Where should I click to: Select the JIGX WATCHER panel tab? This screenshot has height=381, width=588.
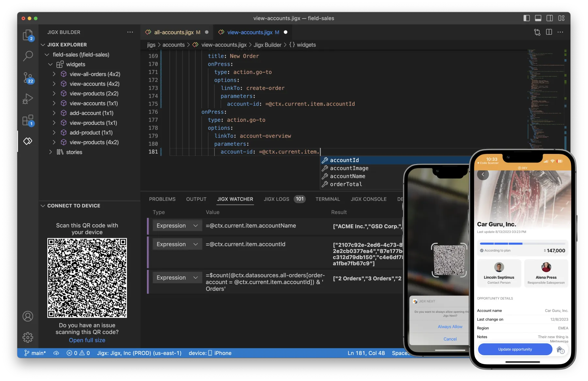(235, 199)
